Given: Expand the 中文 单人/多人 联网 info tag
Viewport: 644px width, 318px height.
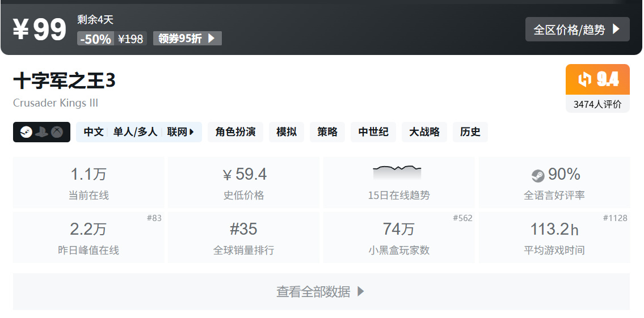Looking at the screenshot, I should [139, 132].
